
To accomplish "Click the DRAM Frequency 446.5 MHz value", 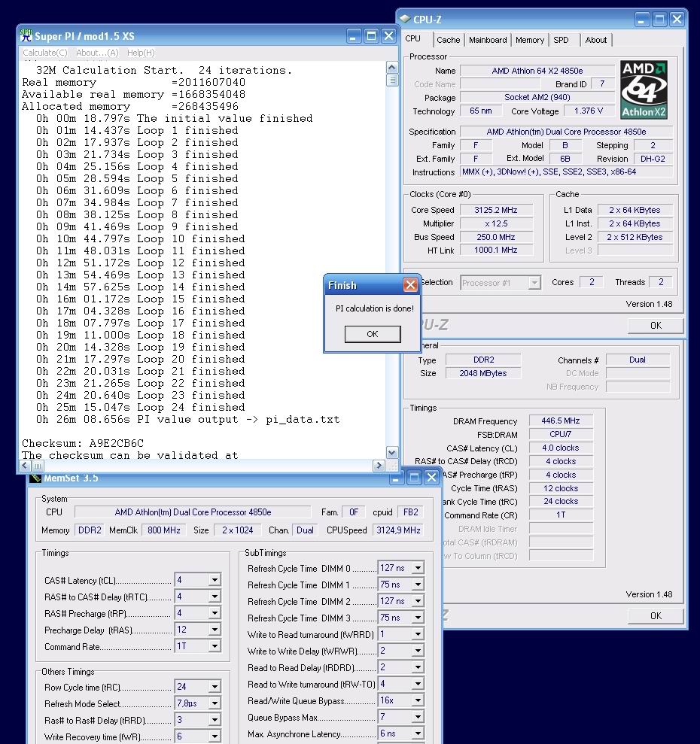I will click(x=561, y=421).
